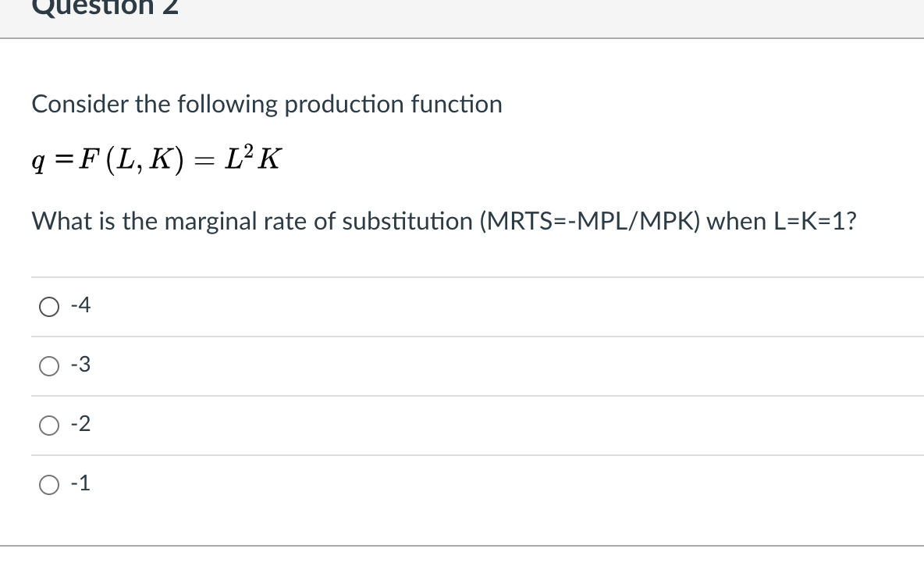Click the L²K term in the formula
This screenshot has width=924, height=570.
point(245,161)
